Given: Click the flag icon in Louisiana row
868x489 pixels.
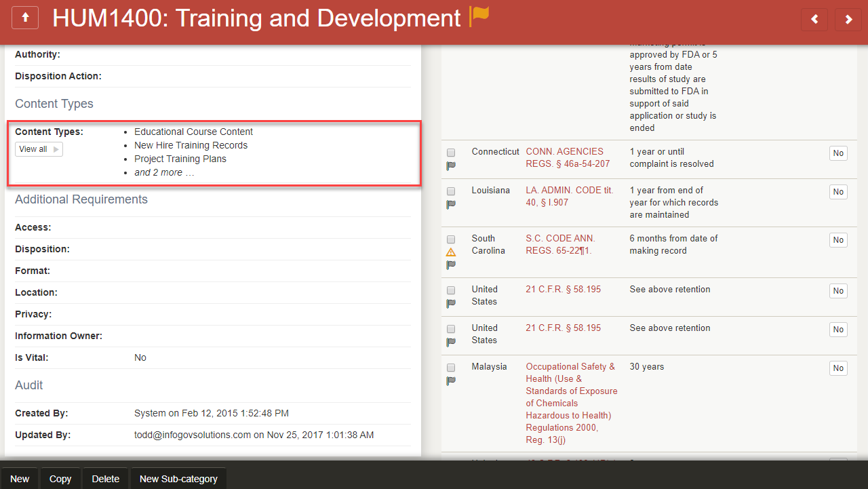Looking at the screenshot, I should [x=451, y=204].
